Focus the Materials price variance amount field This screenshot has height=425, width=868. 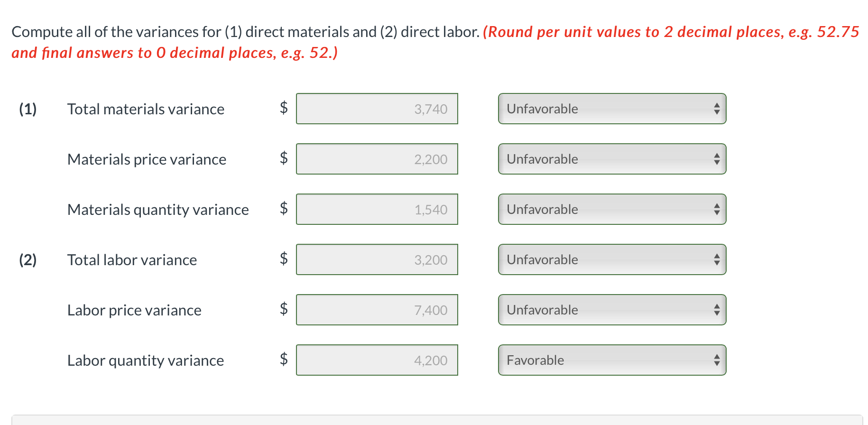tap(377, 159)
